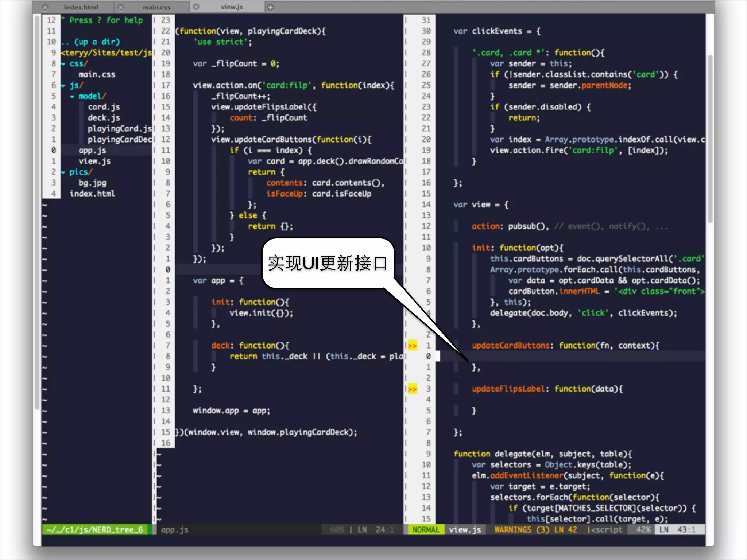Click the NERD_tree_6 status bar label
747x560 pixels.
(95, 530)
